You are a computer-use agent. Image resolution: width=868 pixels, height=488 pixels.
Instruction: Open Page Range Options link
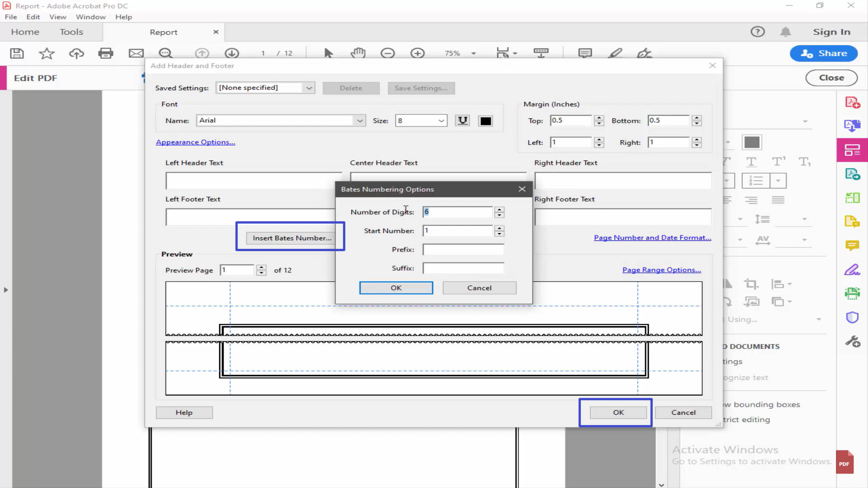(661, 270)
